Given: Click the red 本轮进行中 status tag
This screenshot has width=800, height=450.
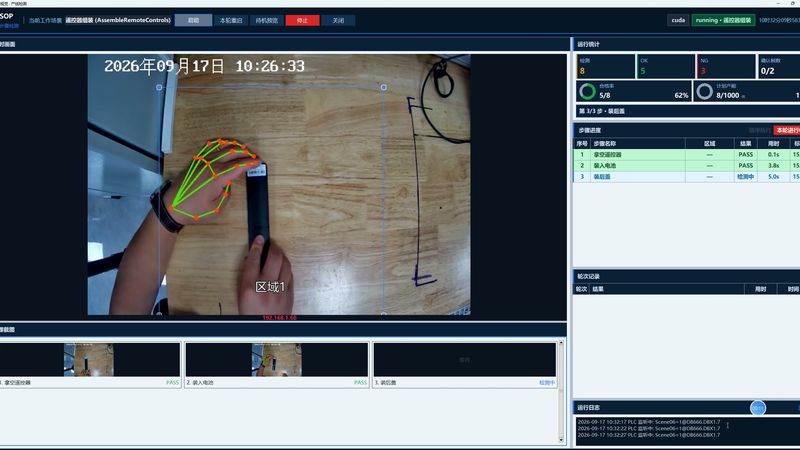Looking at the screenshot, I should point(787,130).
